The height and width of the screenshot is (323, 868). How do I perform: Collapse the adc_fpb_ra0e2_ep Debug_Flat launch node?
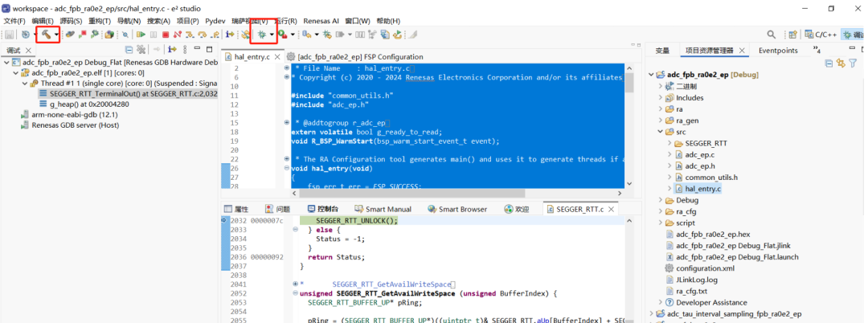coord(6,63)
